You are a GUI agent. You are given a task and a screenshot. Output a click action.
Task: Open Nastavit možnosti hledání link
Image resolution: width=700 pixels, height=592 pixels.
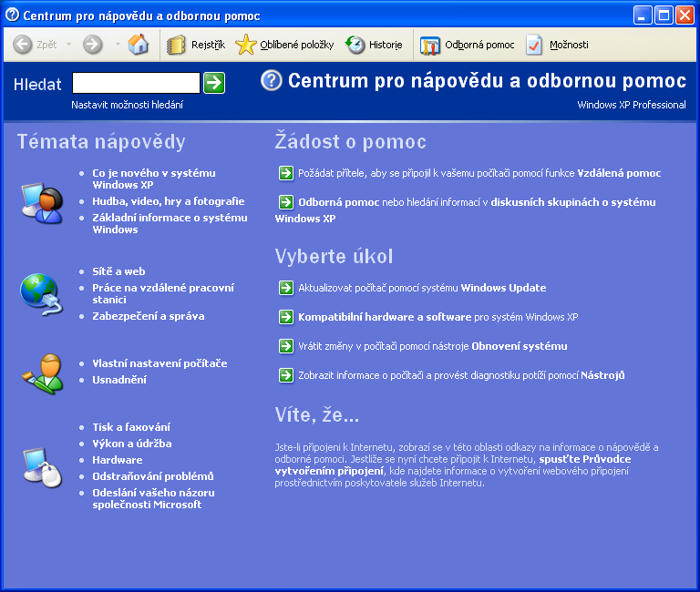[x=128, y=105]
